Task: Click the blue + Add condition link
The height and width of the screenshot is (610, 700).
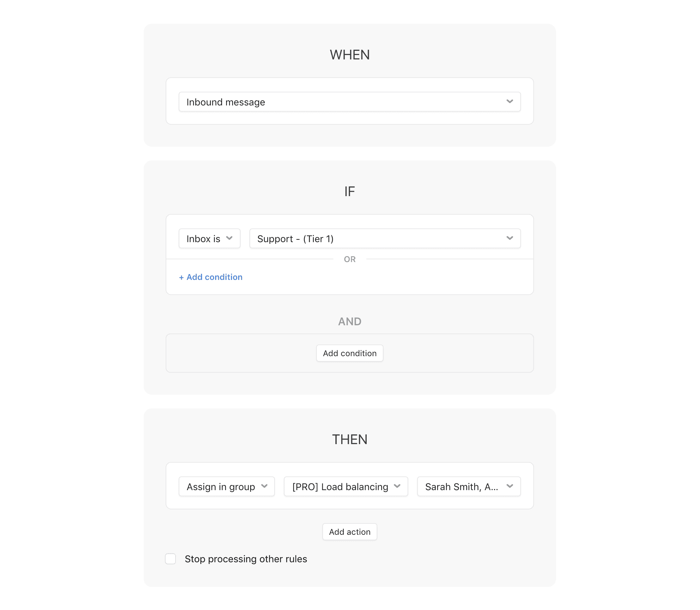Action: 211,277
